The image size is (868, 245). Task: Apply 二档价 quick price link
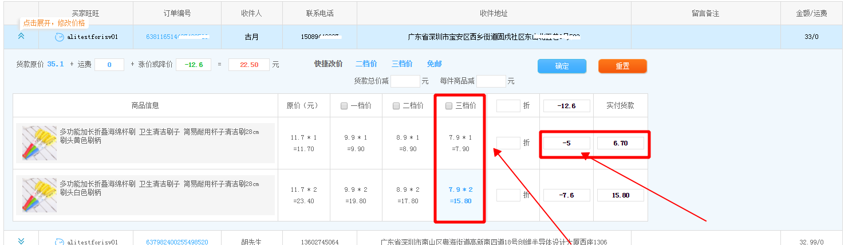366,64
